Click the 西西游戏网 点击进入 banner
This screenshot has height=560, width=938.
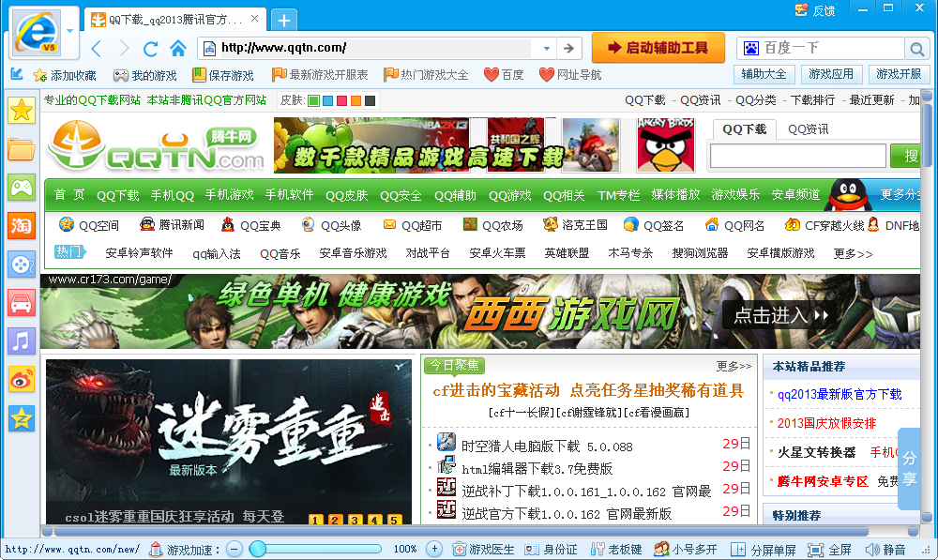[480, 311]
